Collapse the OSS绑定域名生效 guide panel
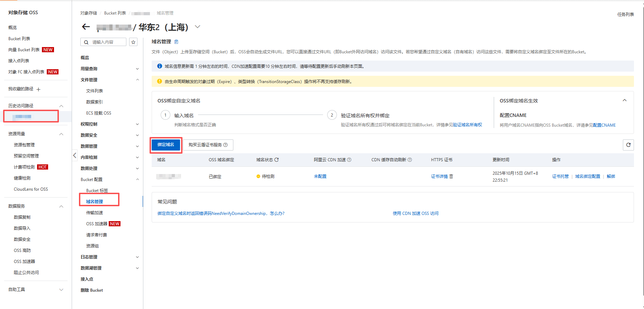This screenshot has height=309, width=644. point(625,100)
